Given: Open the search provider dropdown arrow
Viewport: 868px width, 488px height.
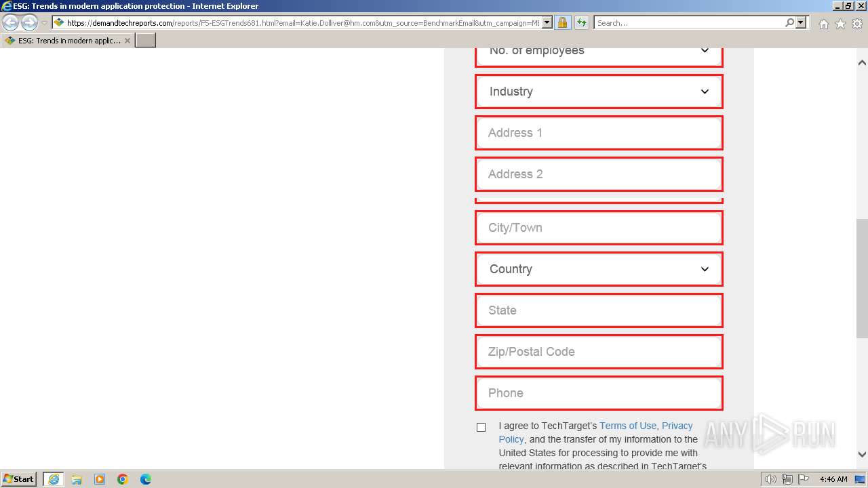Looking at the screenshot, I should pyautogui.click(x=801, y=22).
